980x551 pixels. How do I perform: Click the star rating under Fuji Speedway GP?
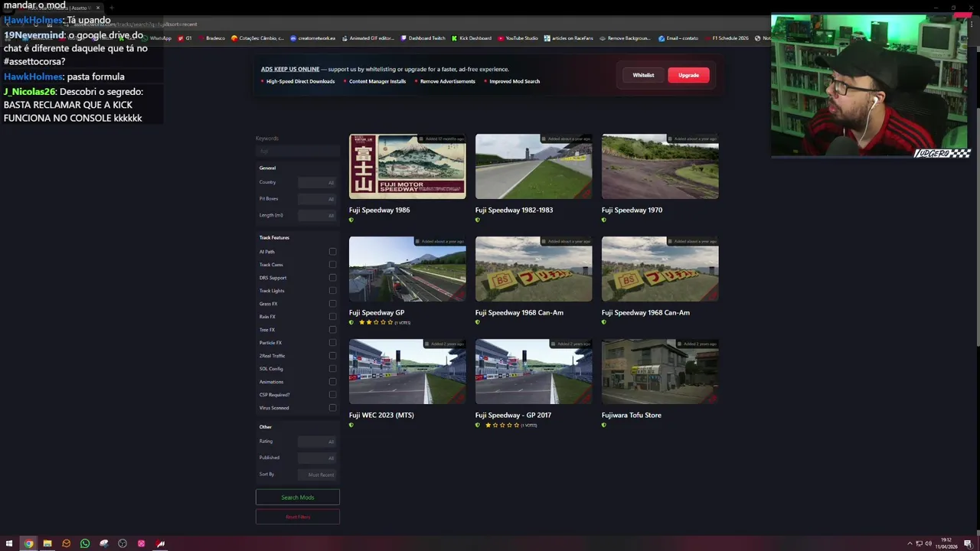[376, 323]
